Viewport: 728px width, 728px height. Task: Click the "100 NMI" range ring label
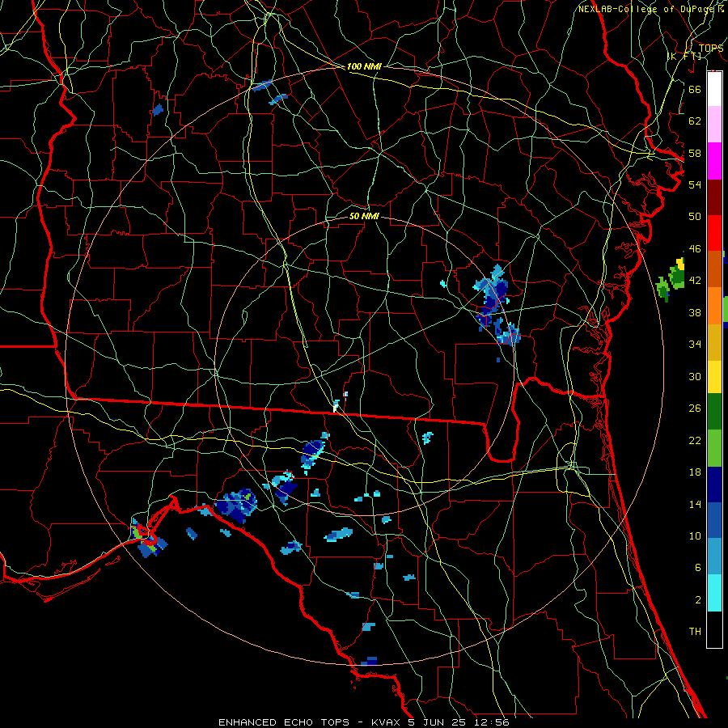[364, 66]
